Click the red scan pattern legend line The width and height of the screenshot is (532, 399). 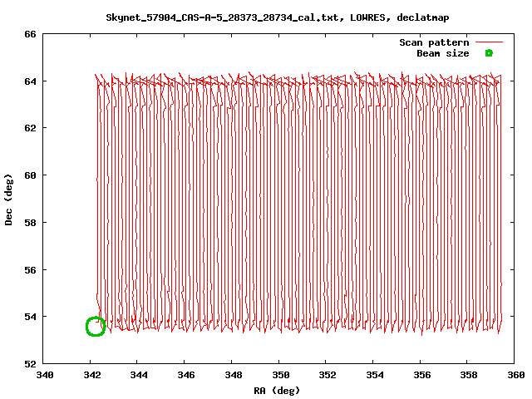tap(489, 42)
